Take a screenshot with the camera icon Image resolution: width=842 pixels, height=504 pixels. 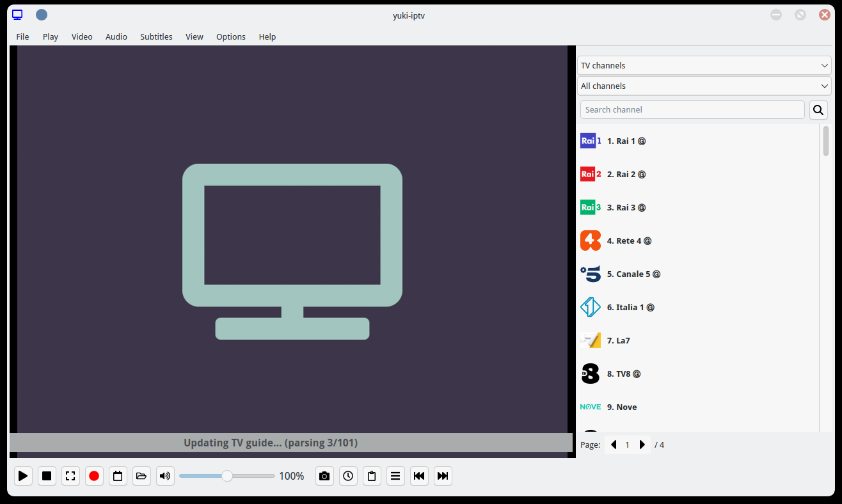(x=324, y=476)
